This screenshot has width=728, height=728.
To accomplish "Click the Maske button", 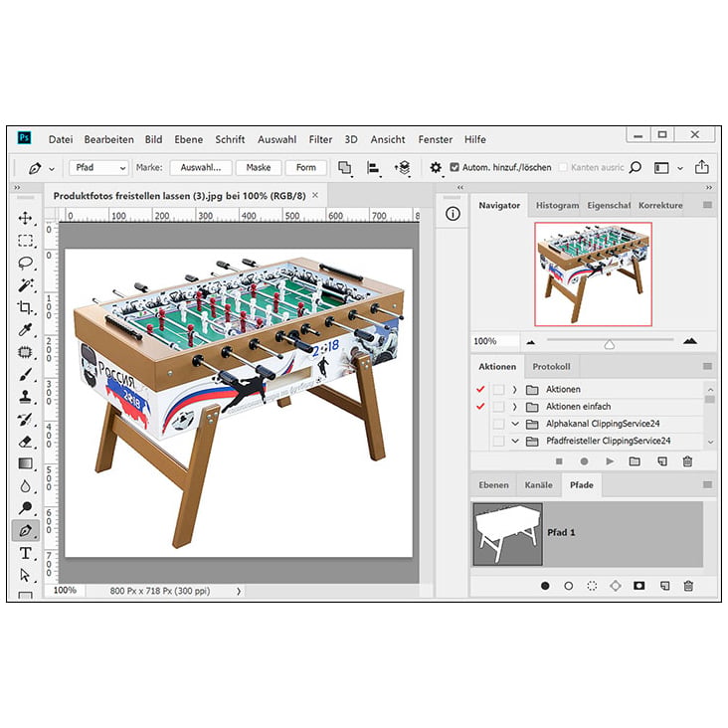I will (x=259, y=168).
